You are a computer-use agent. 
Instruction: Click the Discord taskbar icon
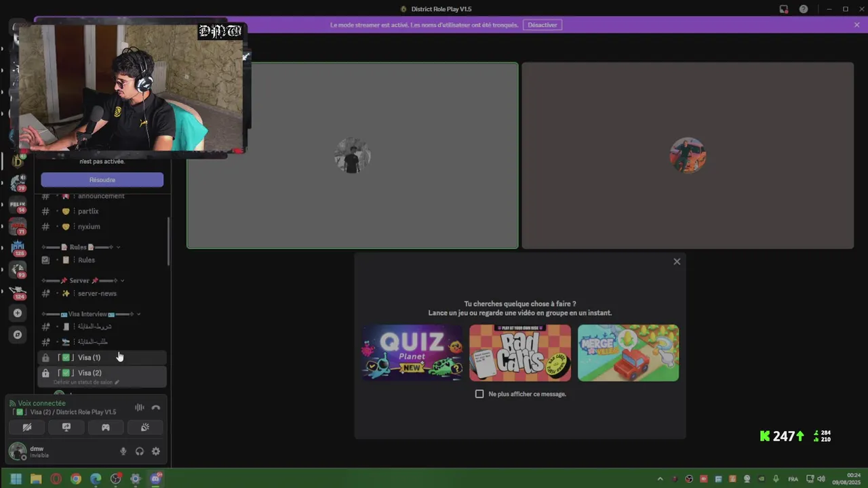pos(156,479)
